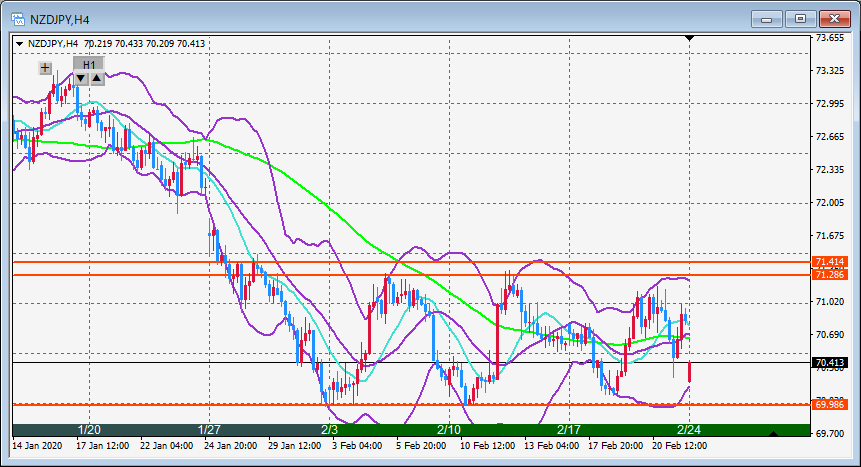
Task: Click the plus button above the H1 label
Action: tap(45, 68)
